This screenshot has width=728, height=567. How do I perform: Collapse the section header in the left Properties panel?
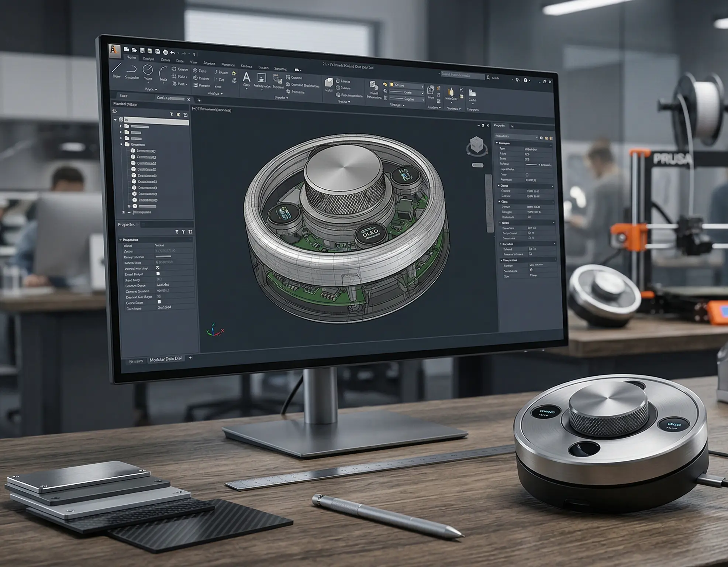[121, 240]
